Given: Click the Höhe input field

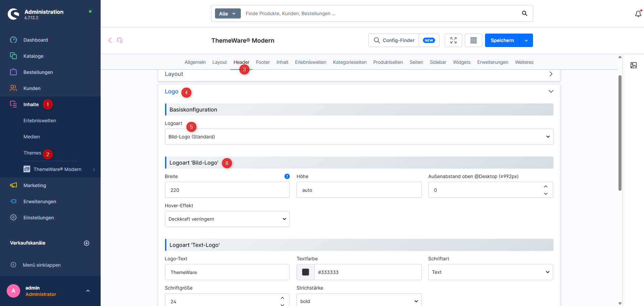Looking at the screenshot, I should (x=359, y=190).
